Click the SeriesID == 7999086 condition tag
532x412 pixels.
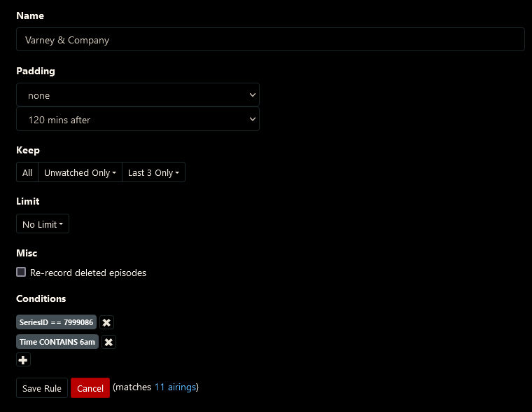(x=56, y=322)
